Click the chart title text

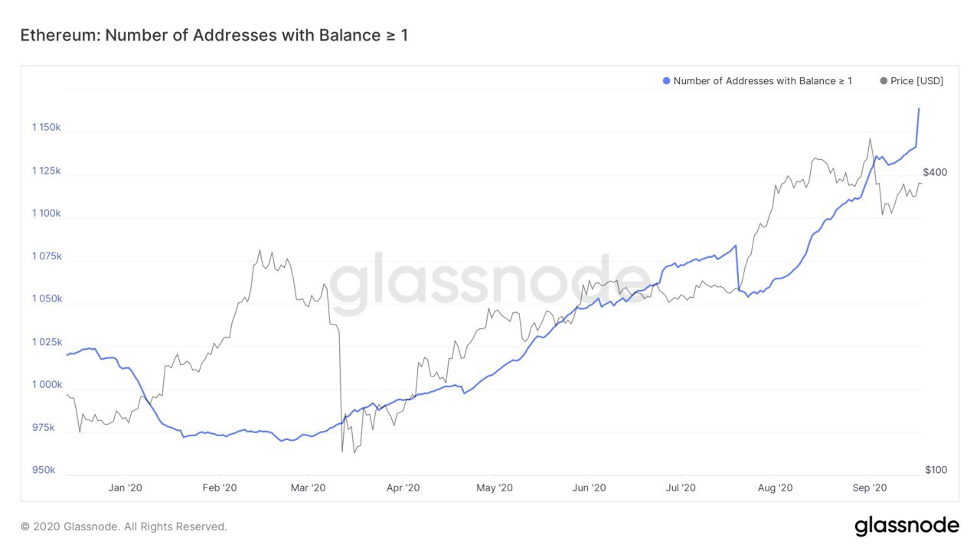[214, 35]
